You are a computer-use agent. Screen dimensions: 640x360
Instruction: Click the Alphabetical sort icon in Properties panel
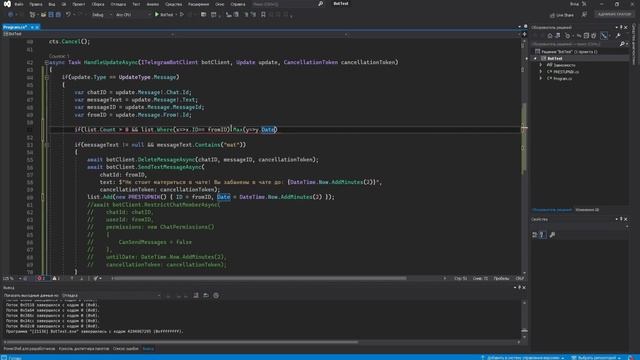[542, 235]
